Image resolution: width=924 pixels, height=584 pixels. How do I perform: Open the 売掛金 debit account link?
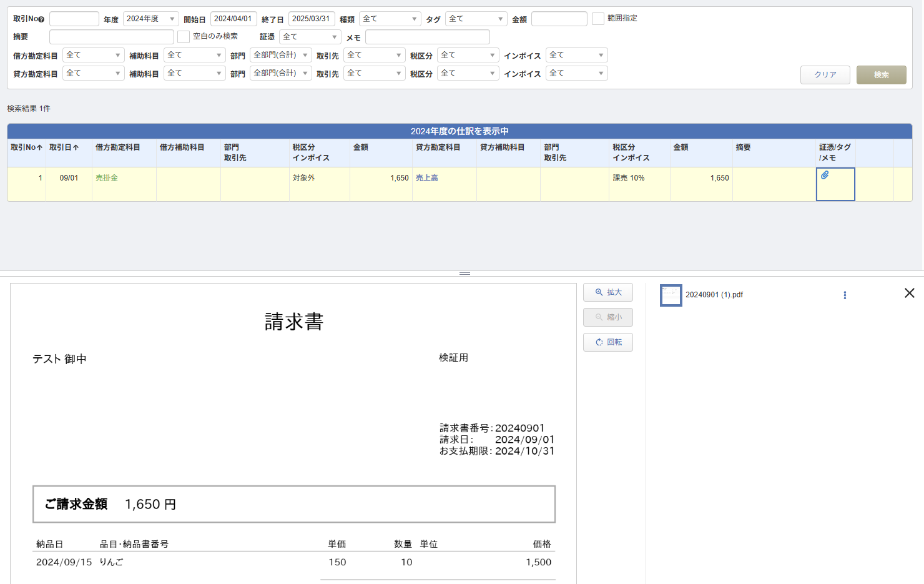pos(107,178)
